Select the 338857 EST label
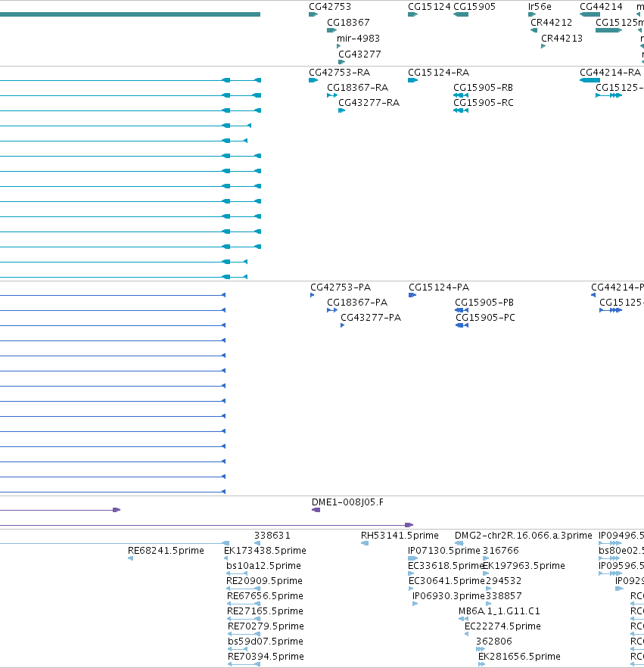Screen dimensions: 644x668 point(504,596)
